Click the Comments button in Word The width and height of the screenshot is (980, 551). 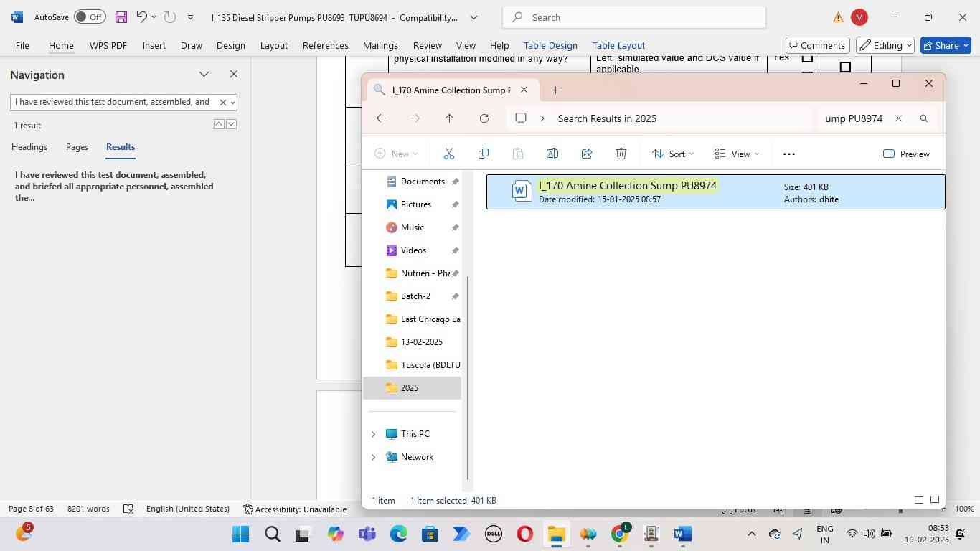[x=817, y=45]
